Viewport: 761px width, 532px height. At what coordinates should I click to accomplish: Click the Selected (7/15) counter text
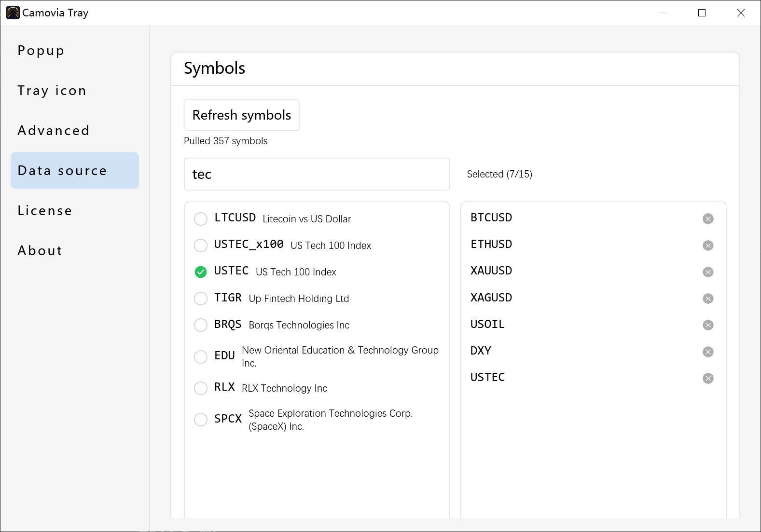[x=499, y=174]
